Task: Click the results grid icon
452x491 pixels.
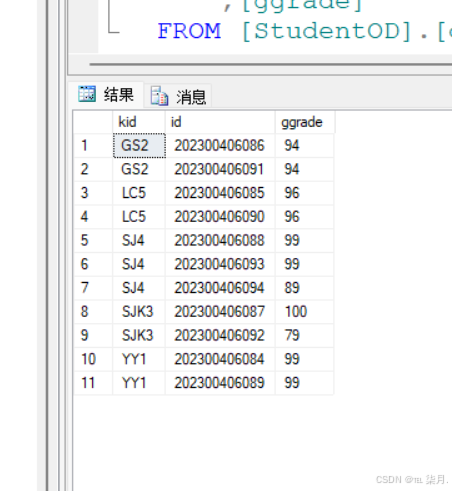Action: click(x=87, y=94)
